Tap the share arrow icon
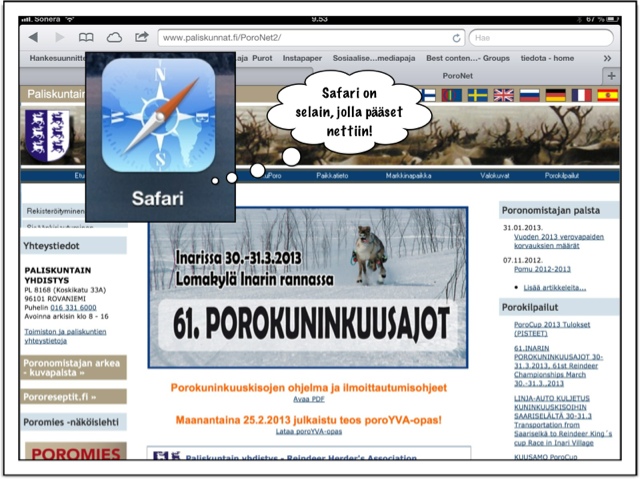Image resolution: width=640 pixels, height=479 pixels. pyautogui.click(x=142, y=37)
